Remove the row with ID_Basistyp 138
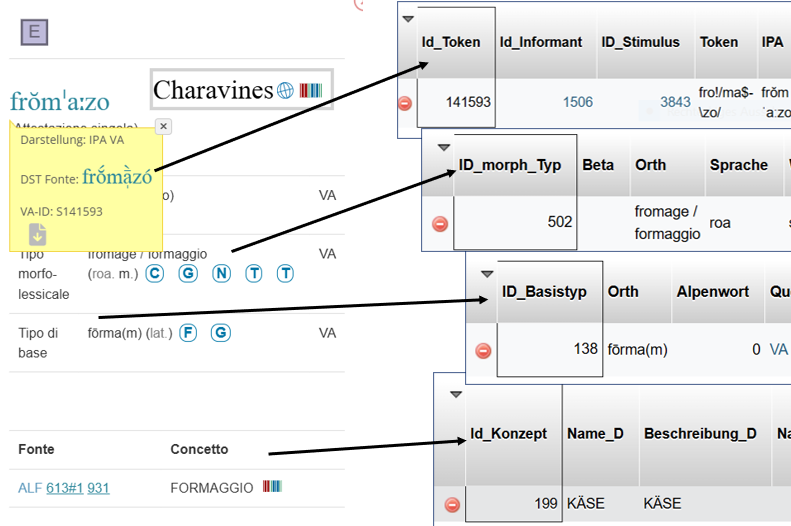 pos(483,350)
